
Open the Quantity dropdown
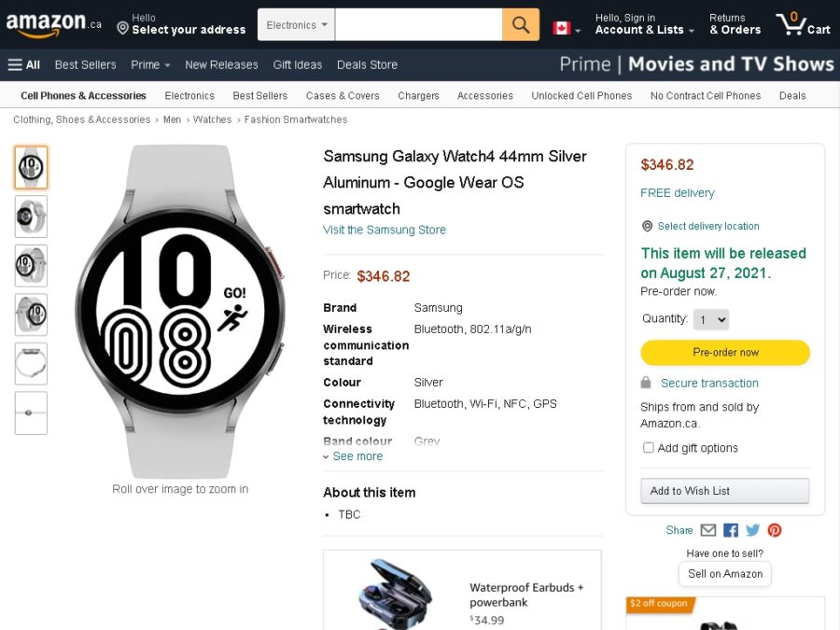[x=710, y=319]
